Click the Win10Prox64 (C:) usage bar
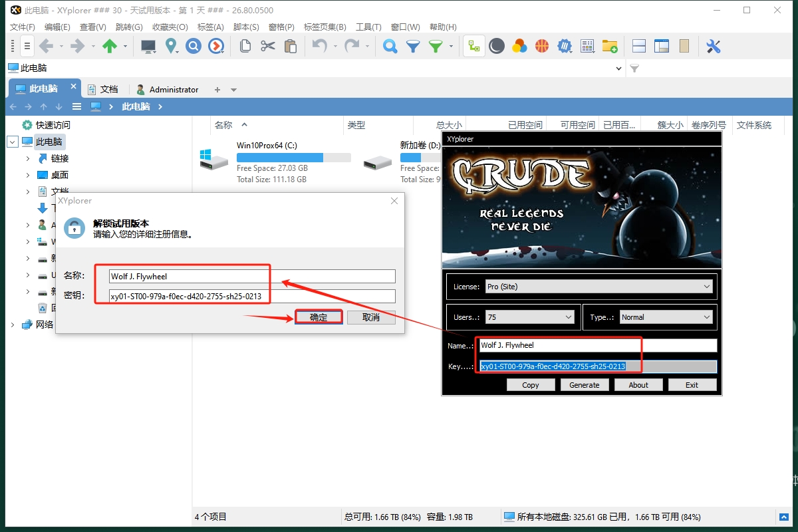 pyautogui.click(x=293, y=158)
